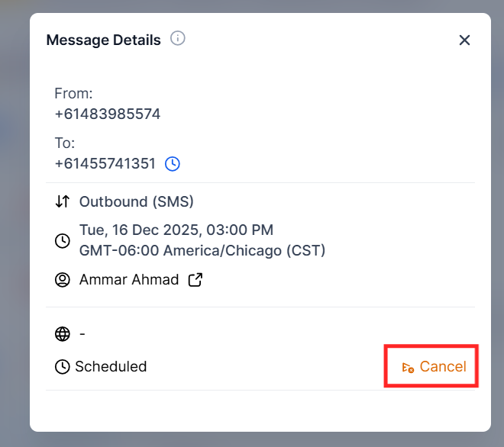Click the Outbound (SMS) label
Screen dimensions: 504x447
(136, 202)
